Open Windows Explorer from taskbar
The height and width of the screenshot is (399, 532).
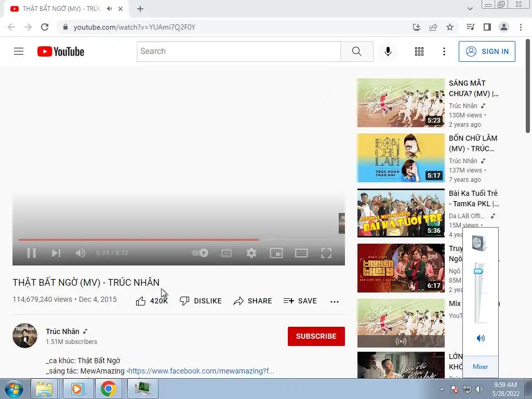pyautogui.click(x=45, y=389)
